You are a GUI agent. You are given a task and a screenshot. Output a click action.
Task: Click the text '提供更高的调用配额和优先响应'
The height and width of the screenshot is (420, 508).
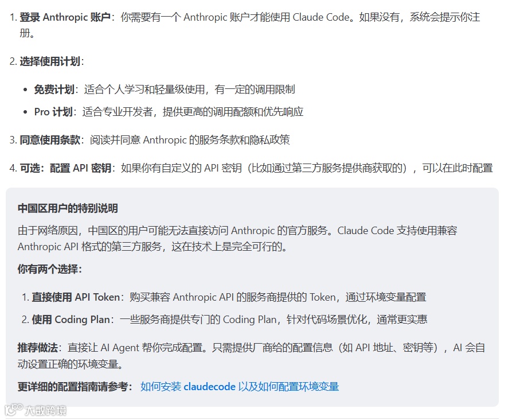(x=233, y=112)
